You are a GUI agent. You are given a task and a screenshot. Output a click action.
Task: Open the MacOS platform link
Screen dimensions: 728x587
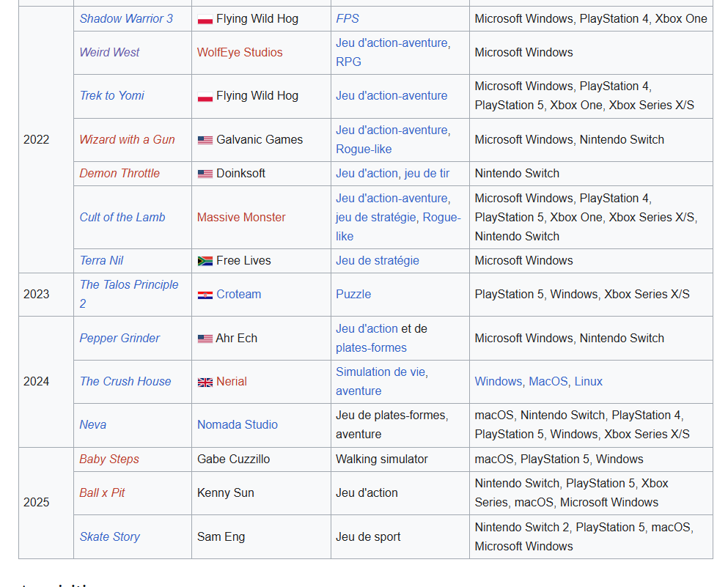tap(548, 381)
